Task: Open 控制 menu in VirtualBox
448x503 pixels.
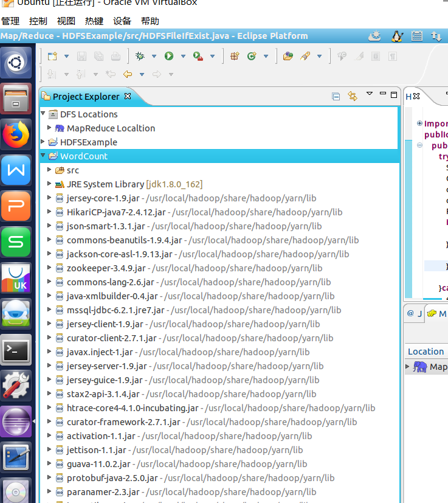Action: [38, 21]
